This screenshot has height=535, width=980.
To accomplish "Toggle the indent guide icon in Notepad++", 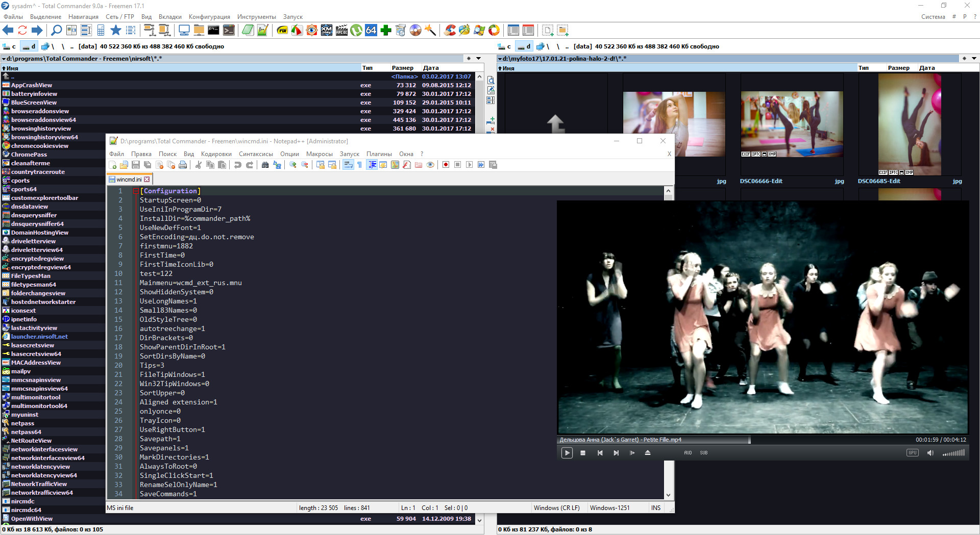I will click(372, 165).
